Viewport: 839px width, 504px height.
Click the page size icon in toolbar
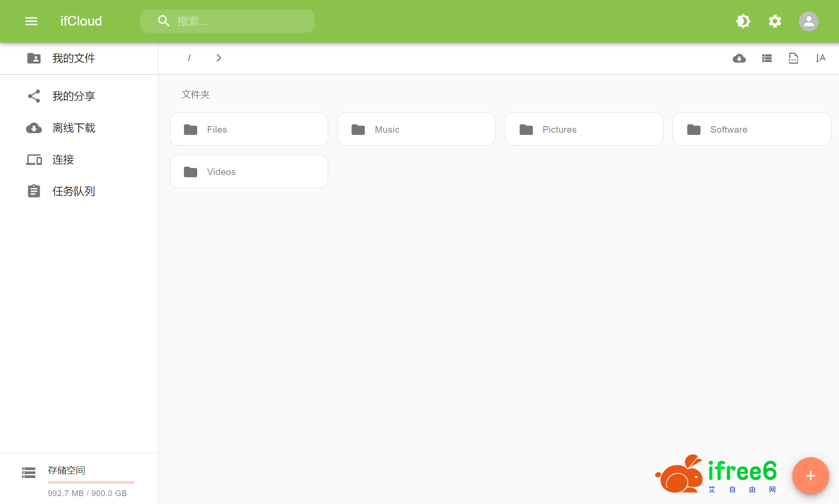[793, 58]
